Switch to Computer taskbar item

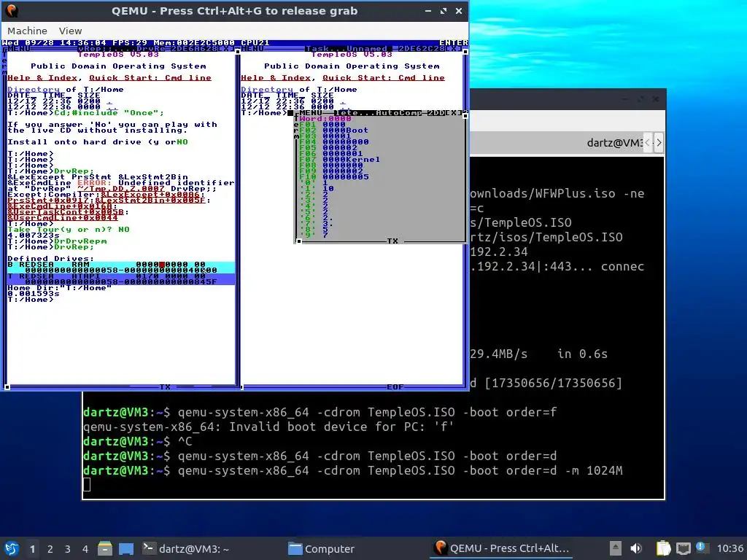pyautogui.click(x=322, y=549)
